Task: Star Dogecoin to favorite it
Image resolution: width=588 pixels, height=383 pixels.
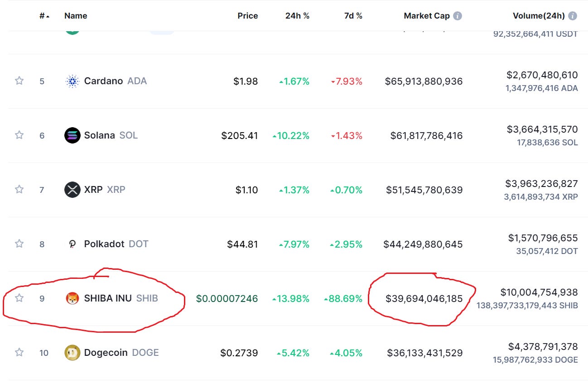Action: (x=19, y=353)
